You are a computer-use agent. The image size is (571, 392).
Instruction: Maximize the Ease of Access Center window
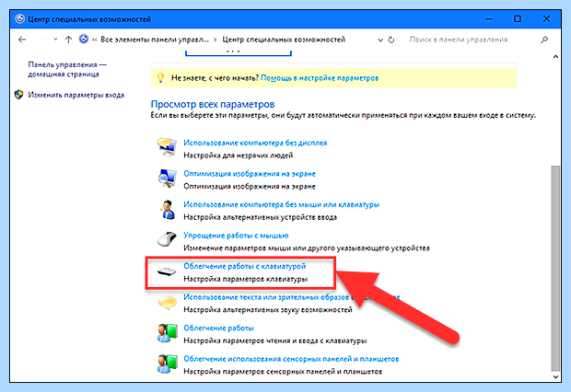518,19
